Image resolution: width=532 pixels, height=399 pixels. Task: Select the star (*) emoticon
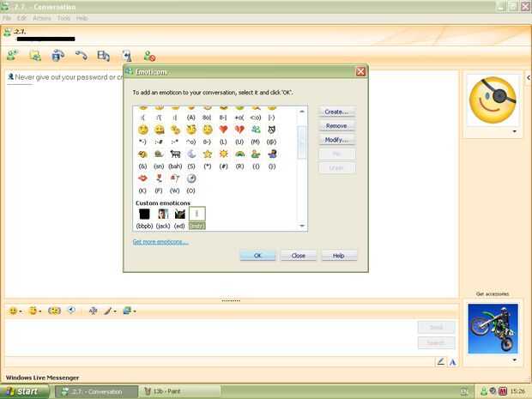click(x=208, y=154)
